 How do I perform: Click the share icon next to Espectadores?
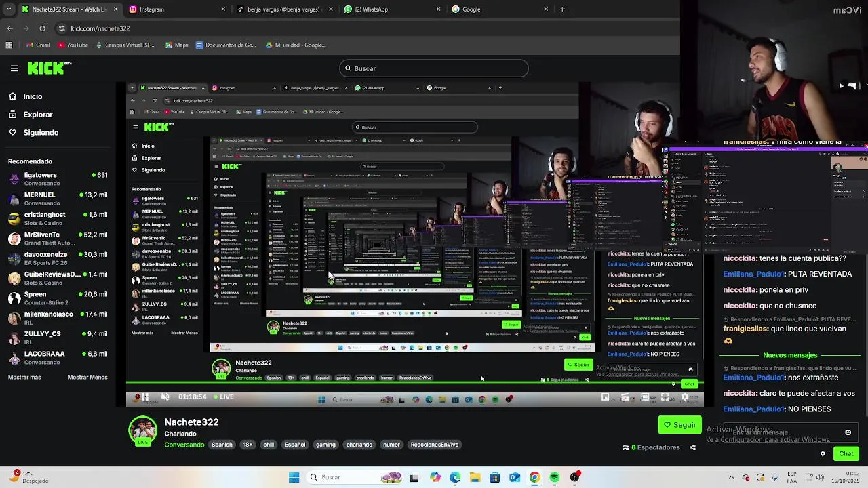pos(692,447)
